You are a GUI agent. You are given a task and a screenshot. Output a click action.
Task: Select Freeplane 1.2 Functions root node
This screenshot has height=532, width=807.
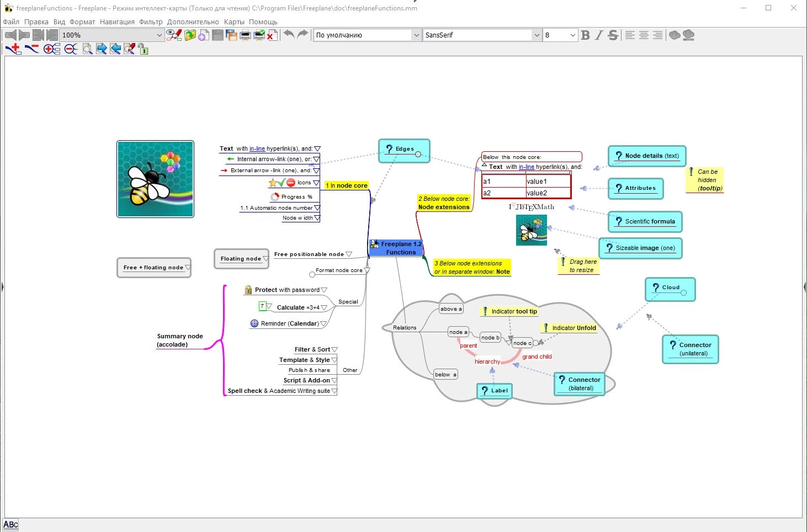point(396,248)
